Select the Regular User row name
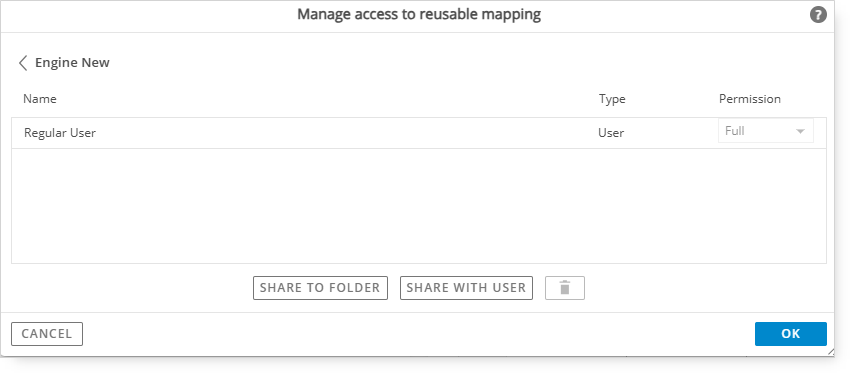The height and width of the screenshot is (373, 850). (x=60, y=133)
